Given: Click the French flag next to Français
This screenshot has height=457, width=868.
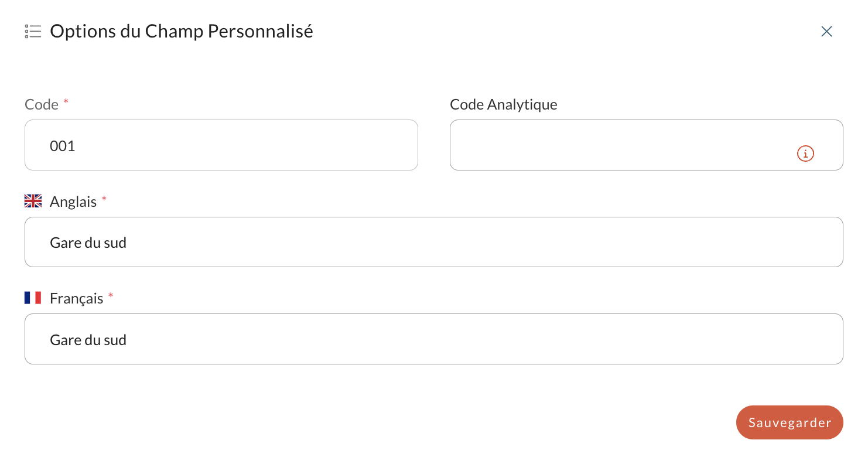Looking at the screenshot, I should (x=33, y=298).
